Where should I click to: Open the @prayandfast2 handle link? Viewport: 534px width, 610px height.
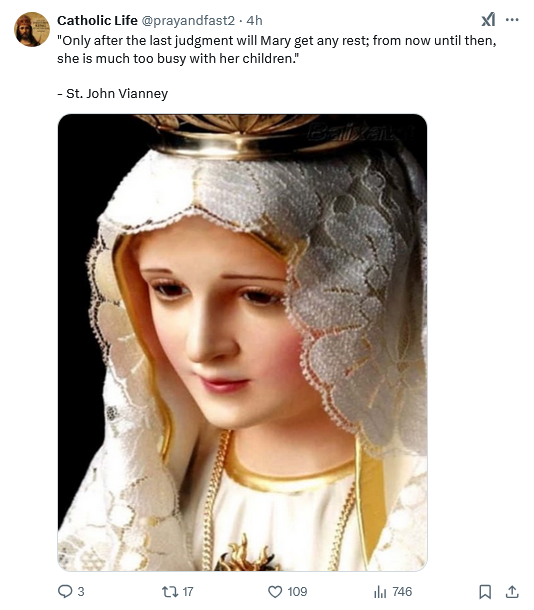click(x=188, y=20)
